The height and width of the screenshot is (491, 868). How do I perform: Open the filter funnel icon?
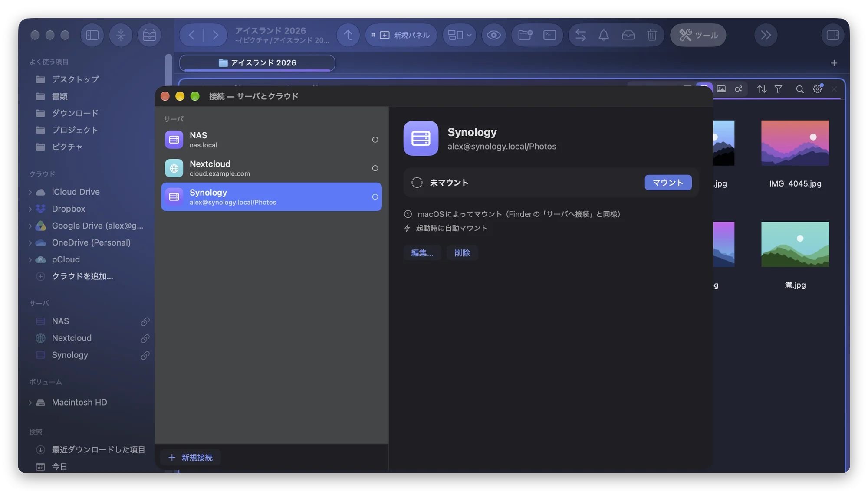[x=778, y=89]
